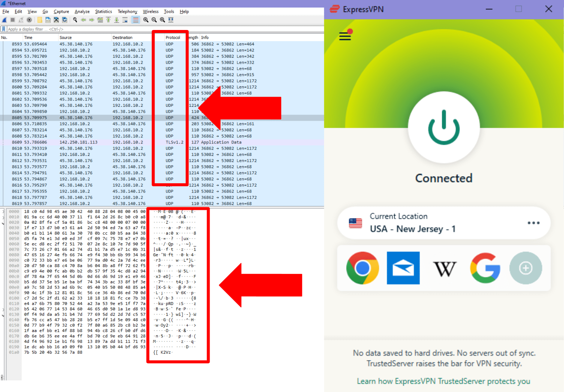Go back in packet history
The height and width of the screenshot is (392, 564).
tap(83, 20)
